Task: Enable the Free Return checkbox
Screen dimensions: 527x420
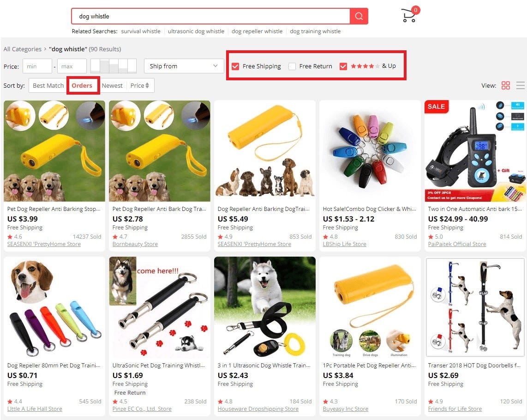Action: pos(292,66)
